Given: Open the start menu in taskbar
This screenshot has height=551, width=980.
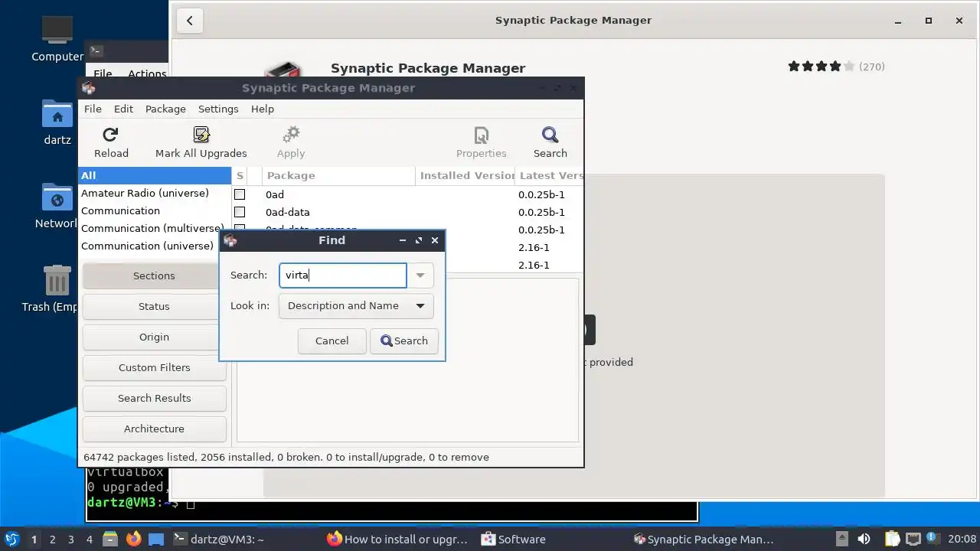Looking at the screenshot, I should (x=11, y=540).
